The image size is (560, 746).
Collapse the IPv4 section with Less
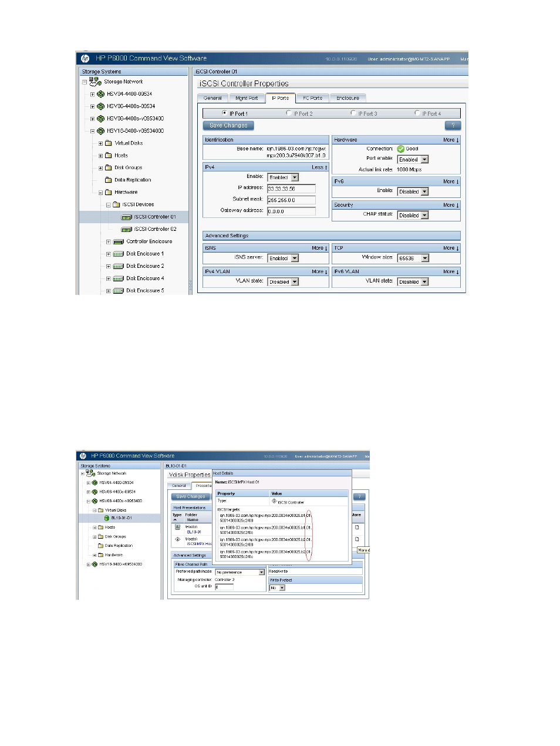coord(319,167)
